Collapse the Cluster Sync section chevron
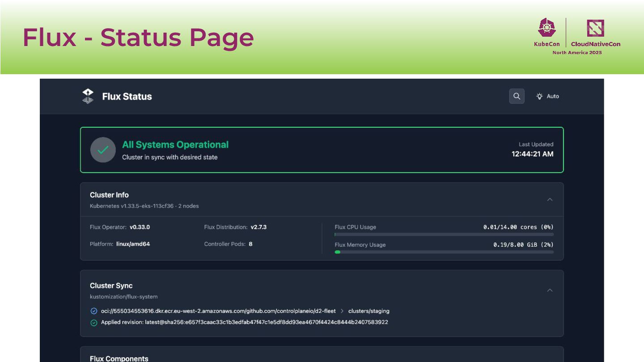The height and width of the screenshot is (362, 644). [550, 290]
